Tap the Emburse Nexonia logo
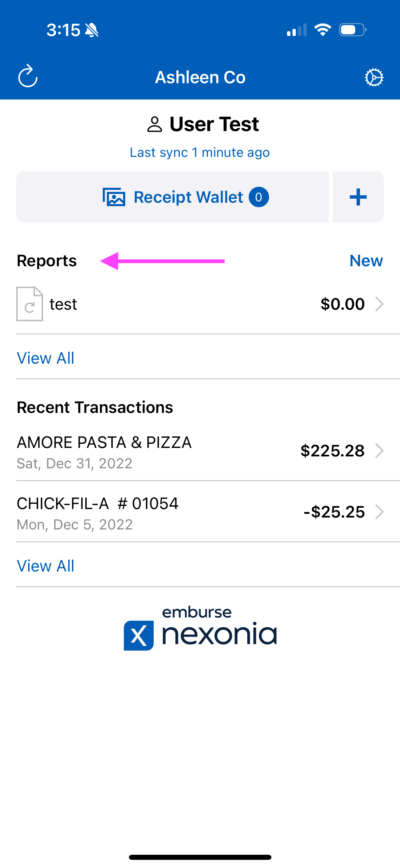The image size is (400, 868). click(x=200, y=629)
